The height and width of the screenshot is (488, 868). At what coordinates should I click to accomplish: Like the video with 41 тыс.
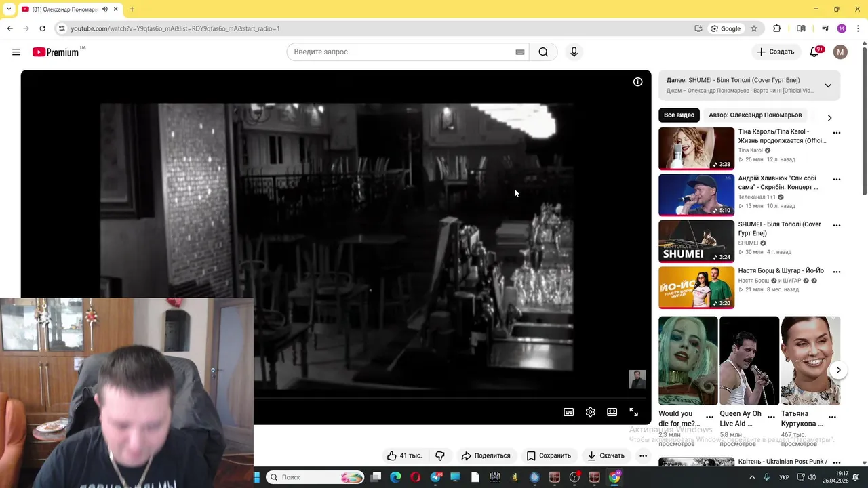(x=404, y=455)
